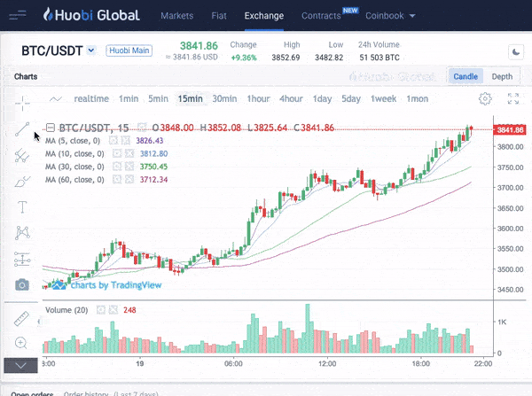Select the zoom in tool

tap(21, 343)
